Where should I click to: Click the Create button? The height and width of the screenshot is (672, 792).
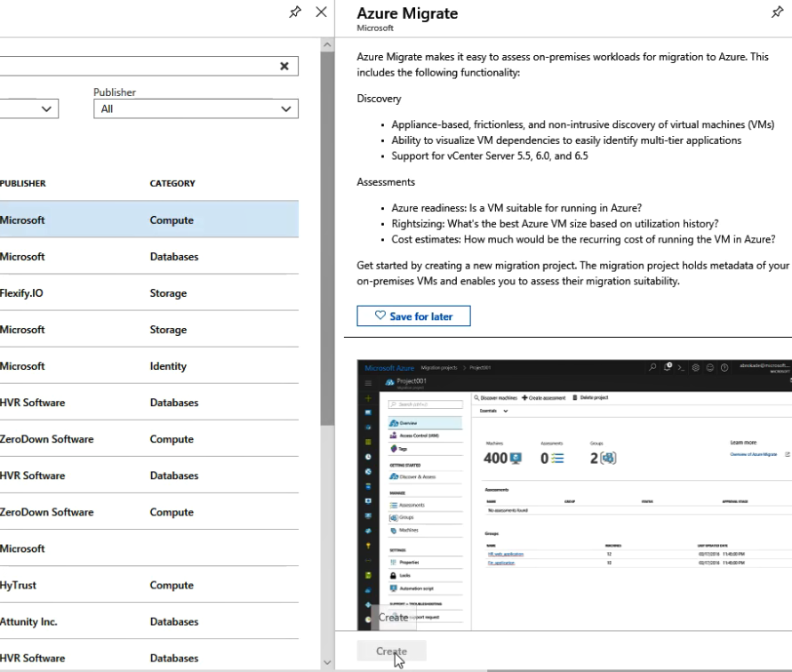[391, 651]
